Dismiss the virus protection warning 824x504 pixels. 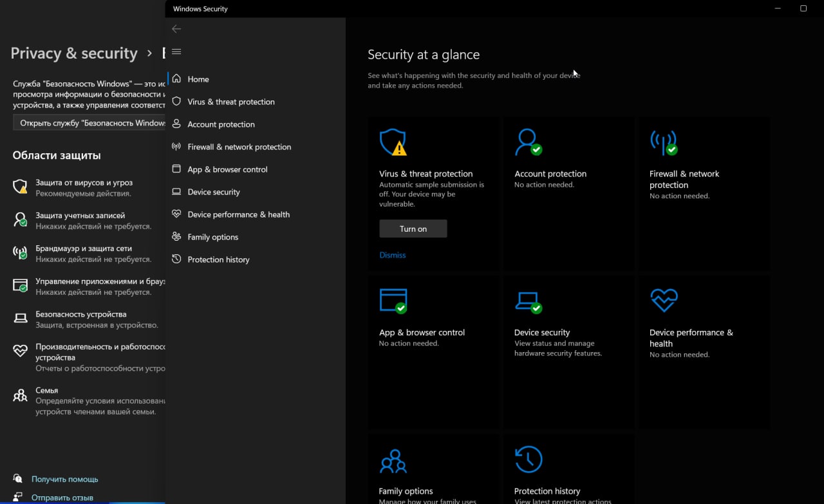(x=393, y=255)
